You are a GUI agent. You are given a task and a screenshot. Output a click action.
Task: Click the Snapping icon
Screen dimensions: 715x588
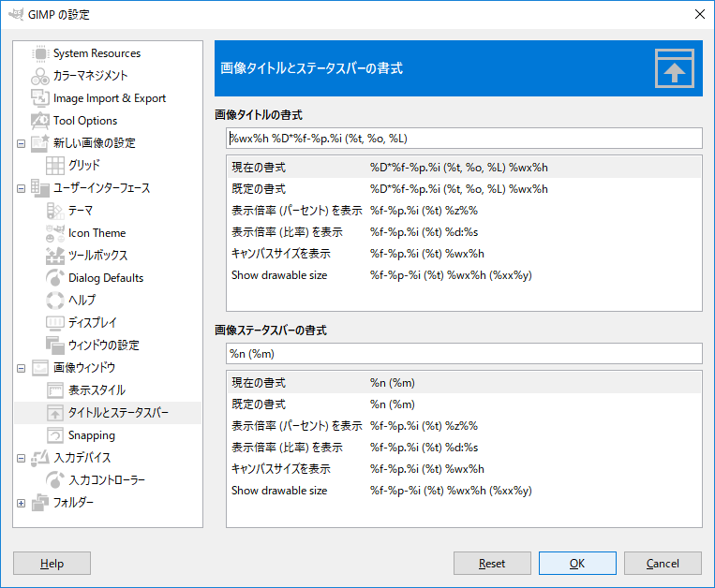[55, 435]
